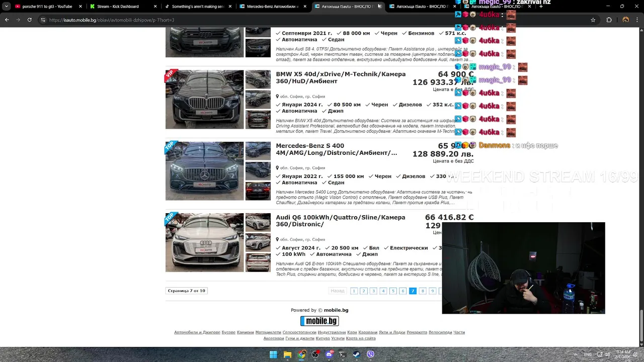Open ENG language indicator

point(588,354)
